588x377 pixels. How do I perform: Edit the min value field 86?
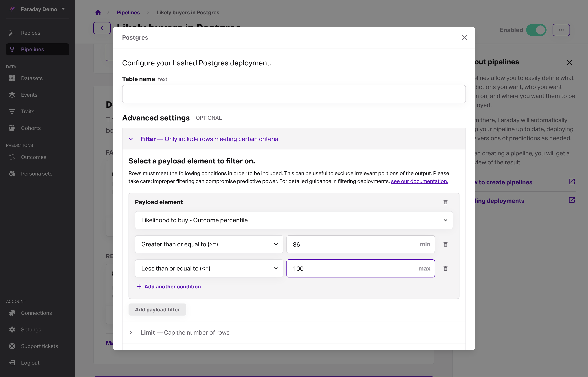tap(361, 244)
